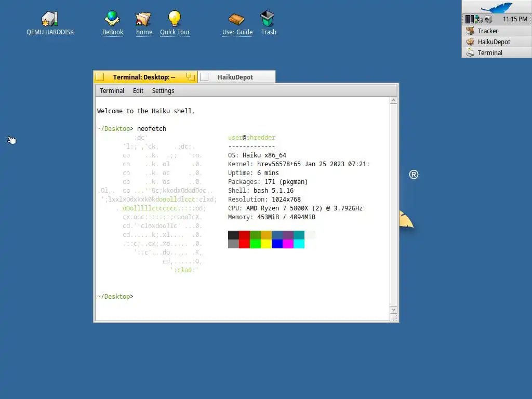Click the bright magenta neofetch palette block

(x=288, y=244)
